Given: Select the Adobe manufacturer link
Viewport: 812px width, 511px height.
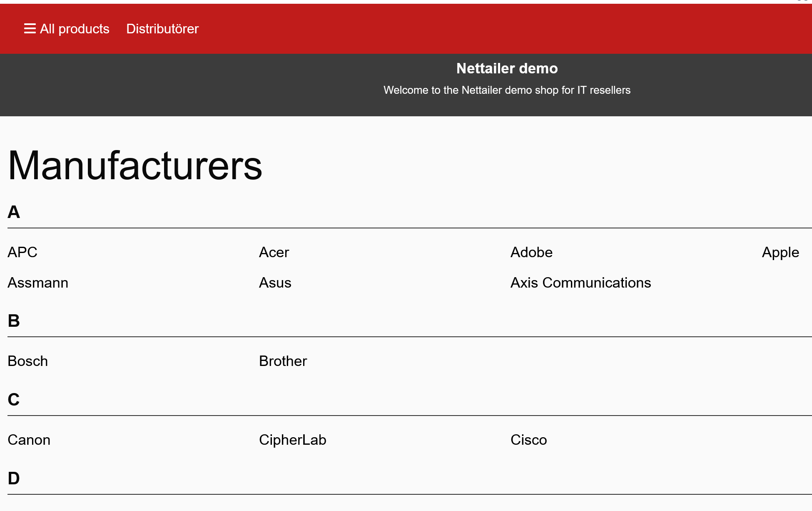Looking at the screenshot, I should tap(531, 252).
